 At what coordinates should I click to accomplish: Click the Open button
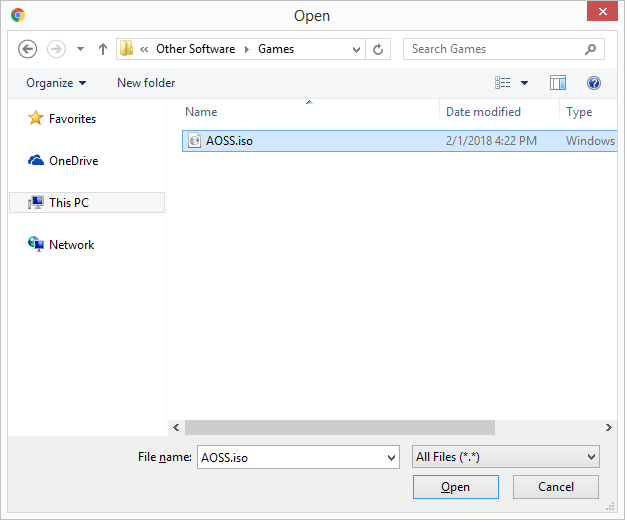[x=456, y=487]
